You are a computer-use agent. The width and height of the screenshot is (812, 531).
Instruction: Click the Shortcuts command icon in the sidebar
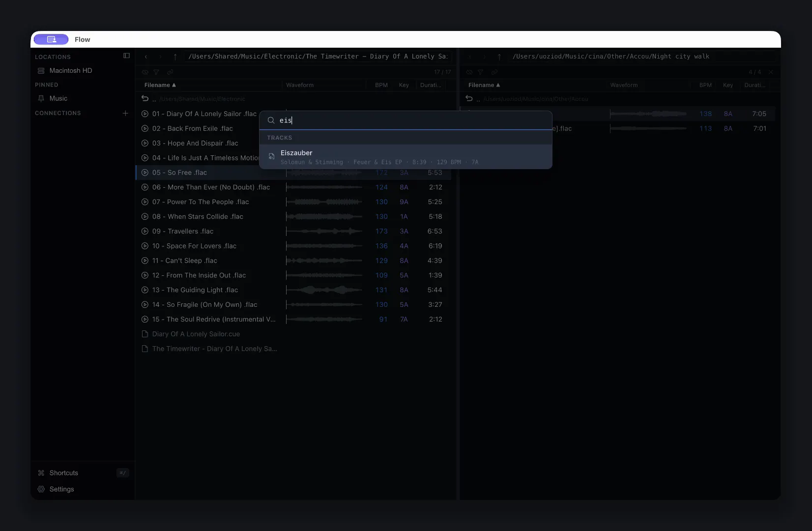(41, 473)
